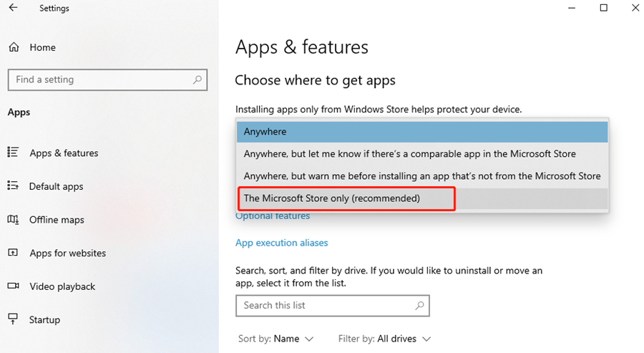Click the Apps for websites icon
Image resolution: width=644 pixels, height=353 pixels.
click(x=13, y=253)
